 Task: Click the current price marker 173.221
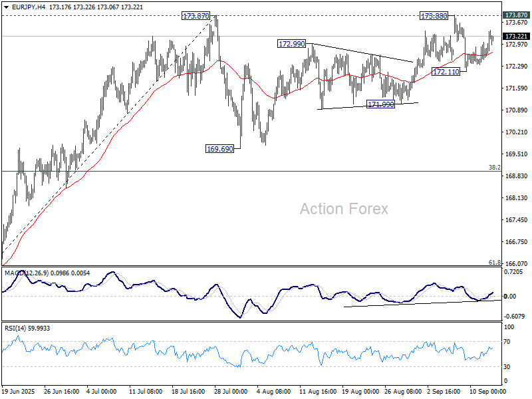516,36
